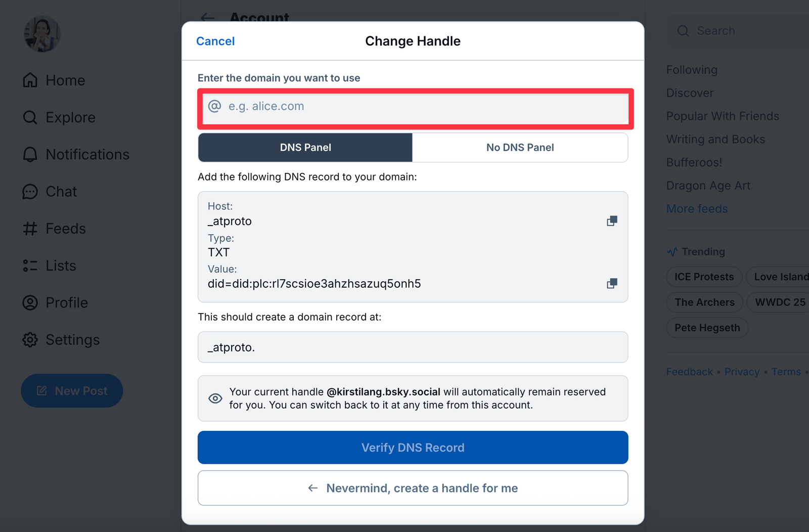This screenshot has width=809, height=532.
Task: Open Feeds using the hashtag icon
Action: tap(30, 228)
